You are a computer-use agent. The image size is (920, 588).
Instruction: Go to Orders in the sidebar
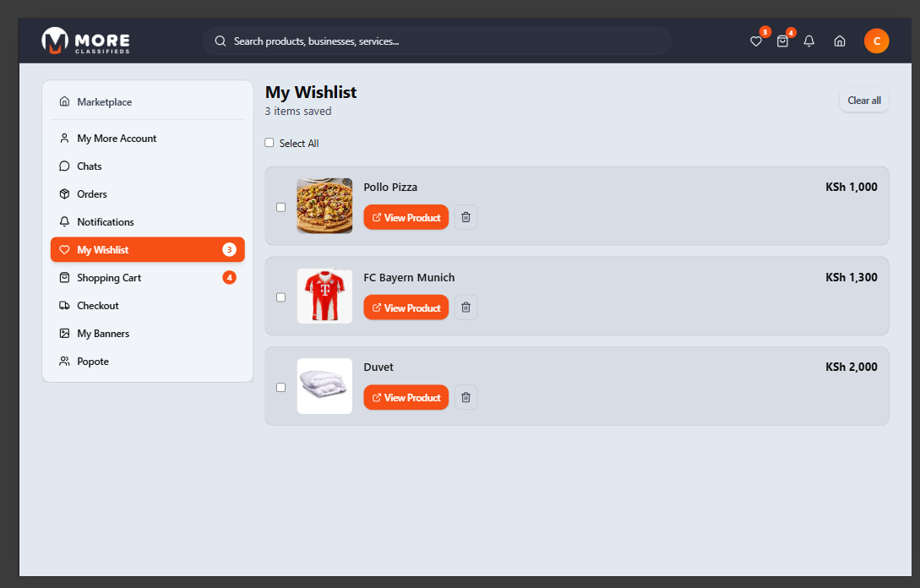tap(92, 194)
